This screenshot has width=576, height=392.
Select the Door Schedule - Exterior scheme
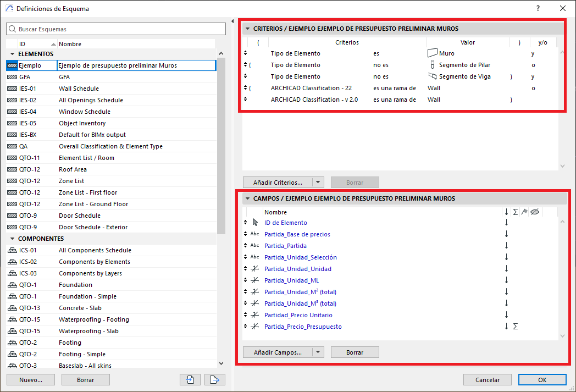[93, 227]
